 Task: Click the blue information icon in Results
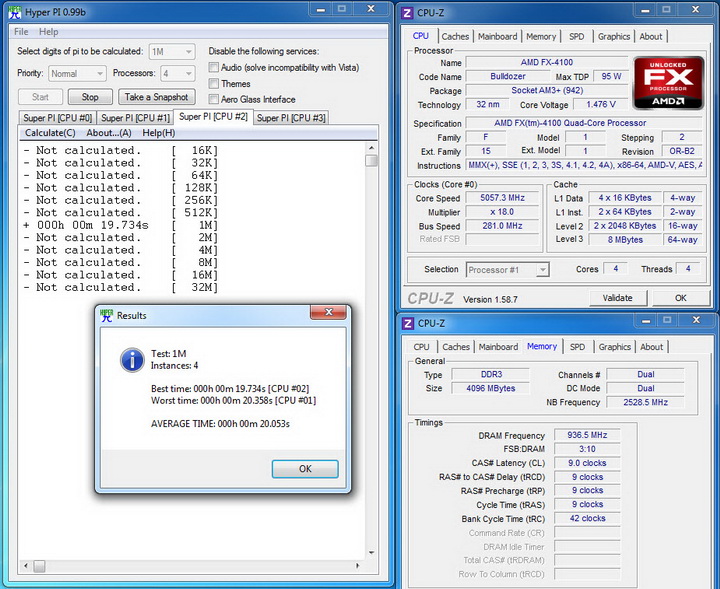[132, 359]
